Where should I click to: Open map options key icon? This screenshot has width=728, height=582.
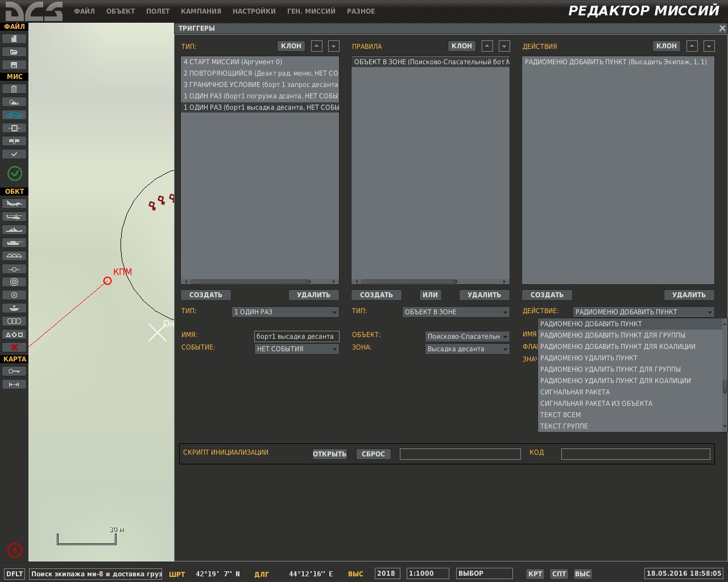click(x=14, y=371)
